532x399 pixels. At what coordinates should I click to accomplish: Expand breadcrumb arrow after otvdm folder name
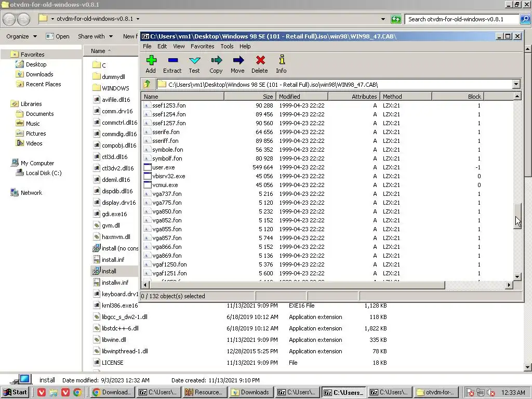(x=138, y=19)
